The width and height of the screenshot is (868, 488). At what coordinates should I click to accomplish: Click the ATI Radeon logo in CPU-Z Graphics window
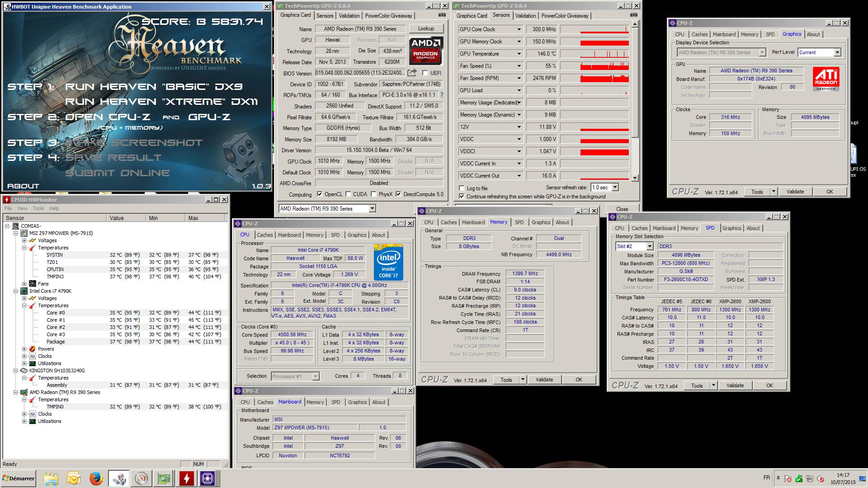tap(826, 79)
